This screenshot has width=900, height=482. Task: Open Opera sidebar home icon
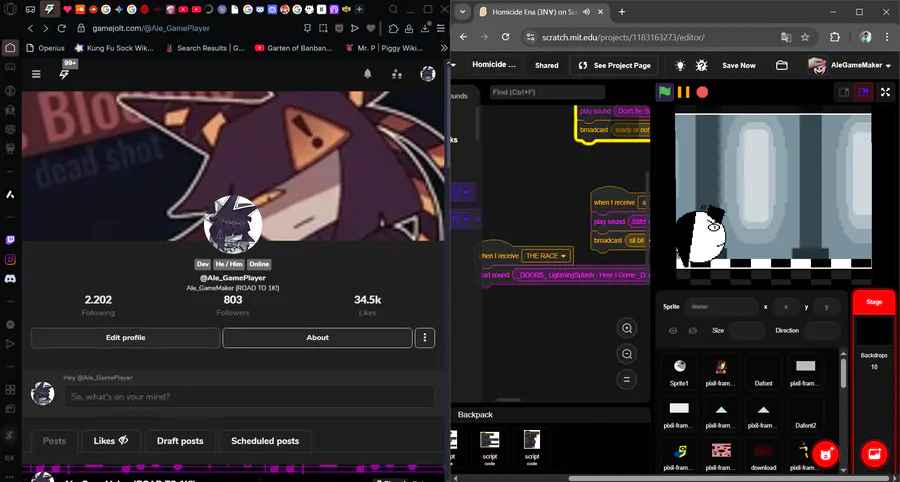coord(10,48)
